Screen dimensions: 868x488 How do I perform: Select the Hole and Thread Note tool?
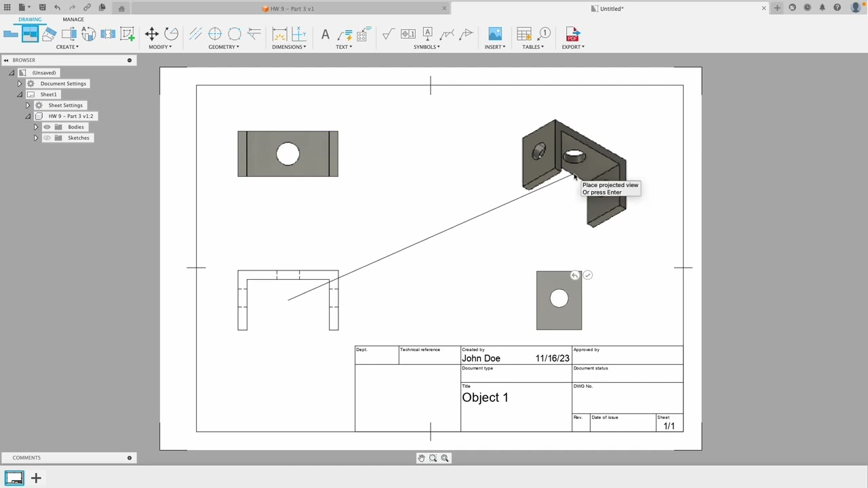[363, 34]
